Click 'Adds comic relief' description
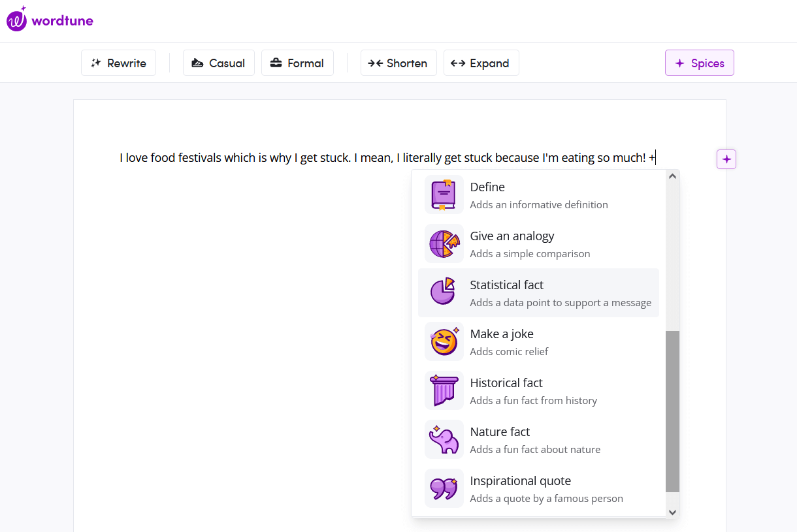This screenshot has width=797, height=532. 509,352
